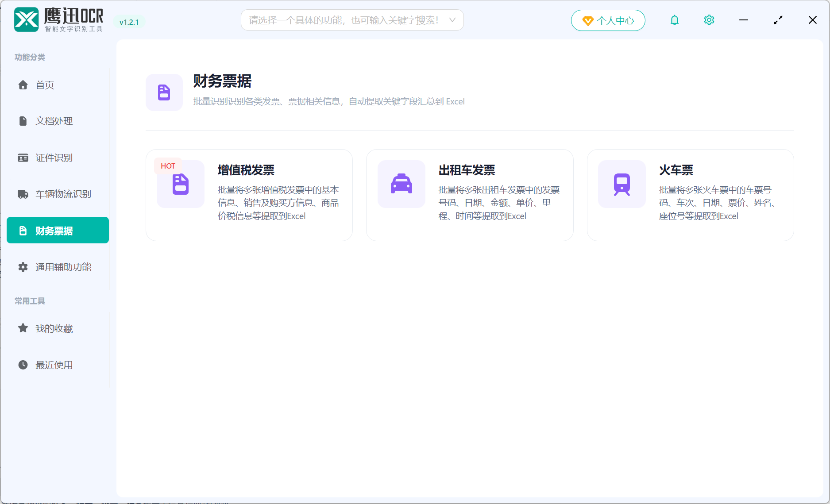Viewport: 830px width, 504px height.
Task: Open the 增值税发票 card title
Action: coord(246,170)
